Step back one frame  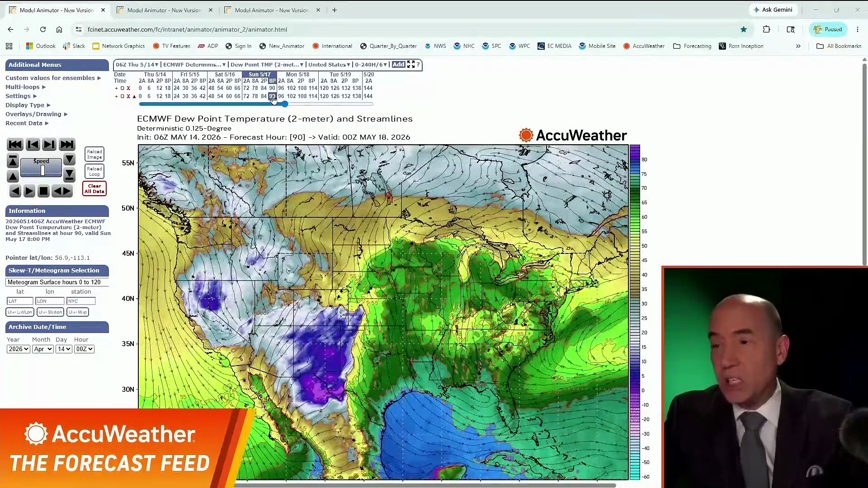click(x=33, y=145)
